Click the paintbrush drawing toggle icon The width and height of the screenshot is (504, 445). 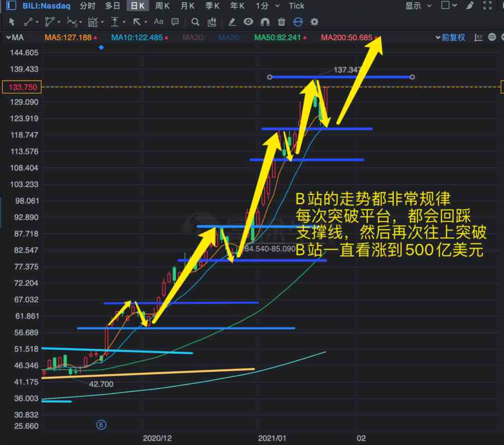469,6
